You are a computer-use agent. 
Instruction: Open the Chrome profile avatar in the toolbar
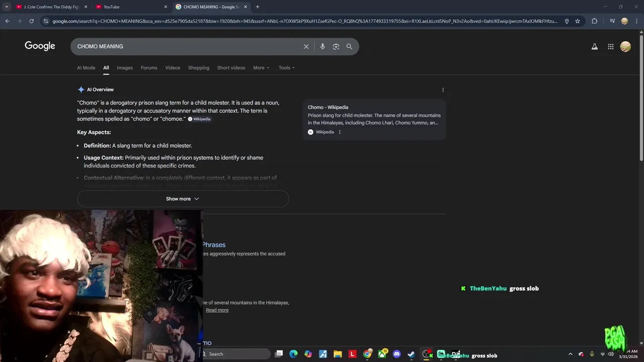[x=624, y=21]
